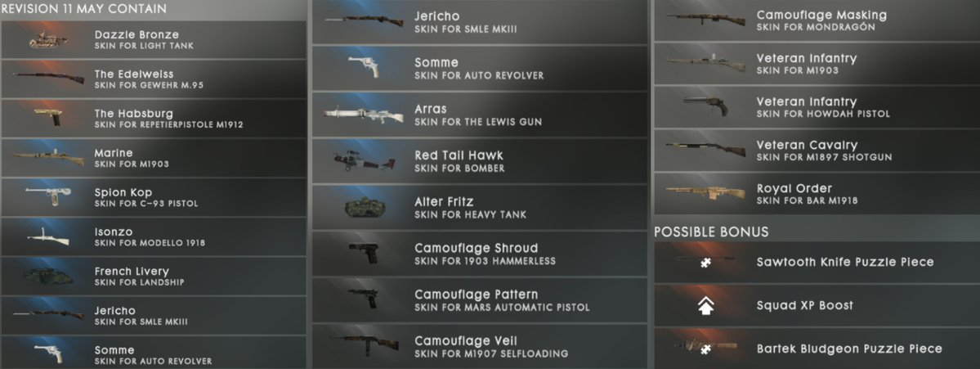Click the Dazzle Bronze light tank icon
The height and width of the screenshot is (369, 980).
48,40
